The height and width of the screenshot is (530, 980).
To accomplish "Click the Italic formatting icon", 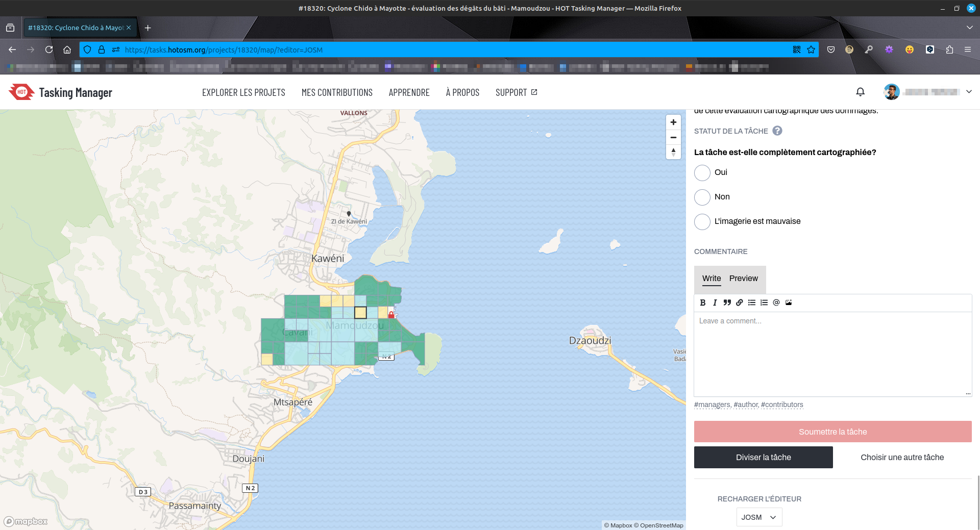I will 715,302.
